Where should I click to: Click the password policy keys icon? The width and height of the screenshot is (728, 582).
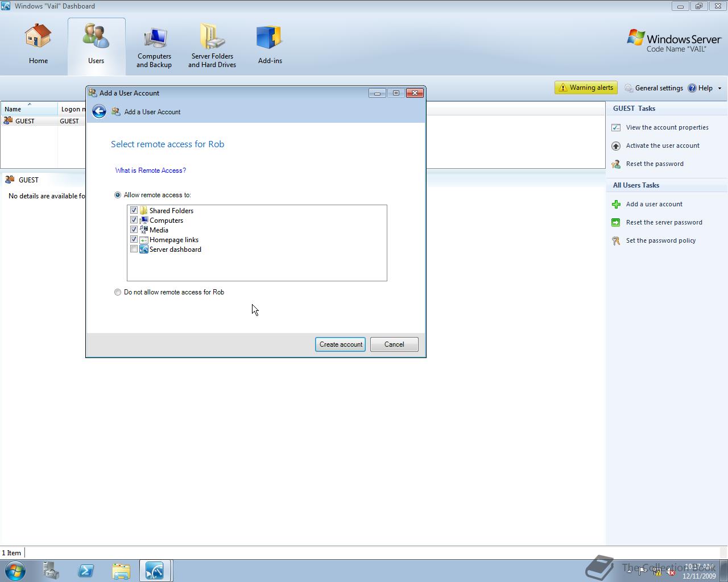616,240
